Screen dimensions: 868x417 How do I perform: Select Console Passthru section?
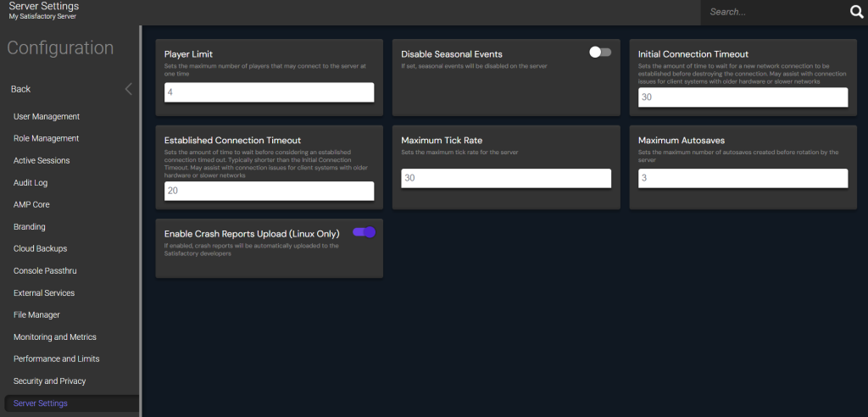pos(45,271)
